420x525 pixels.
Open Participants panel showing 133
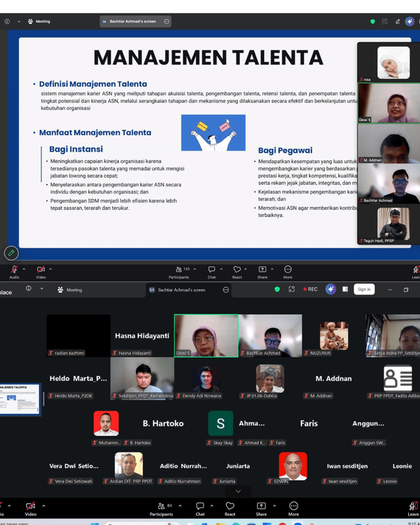(179, 272)
